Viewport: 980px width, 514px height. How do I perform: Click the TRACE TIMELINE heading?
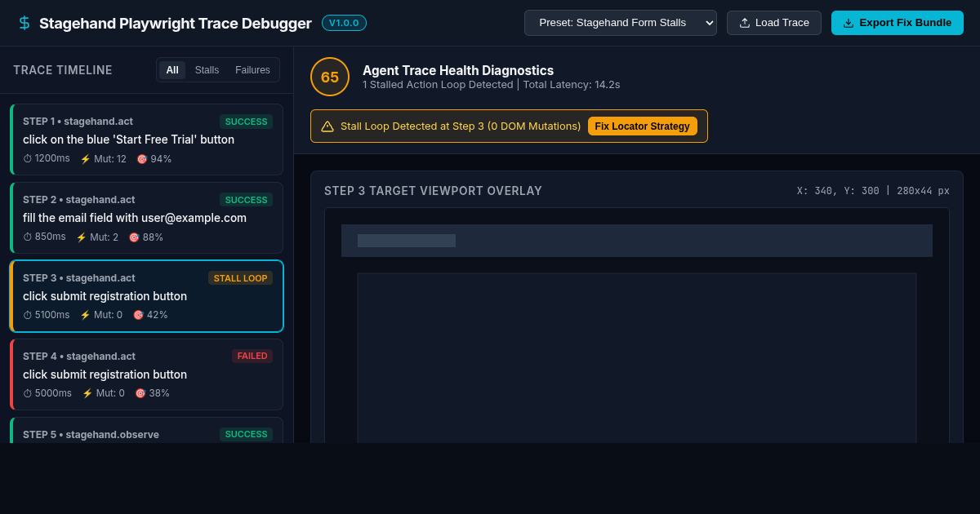tap(63, 70)
